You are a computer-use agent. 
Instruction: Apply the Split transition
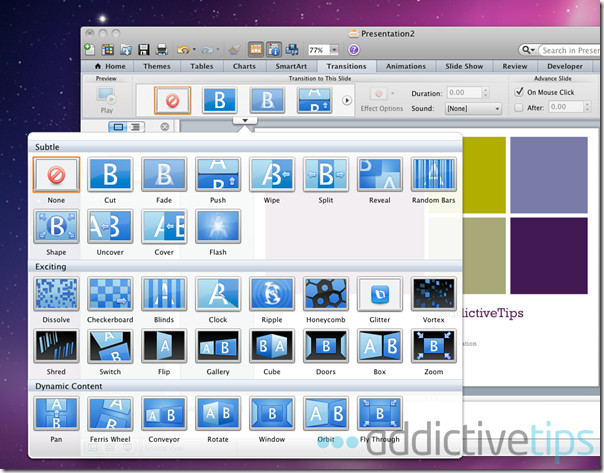tap(326, 174)
